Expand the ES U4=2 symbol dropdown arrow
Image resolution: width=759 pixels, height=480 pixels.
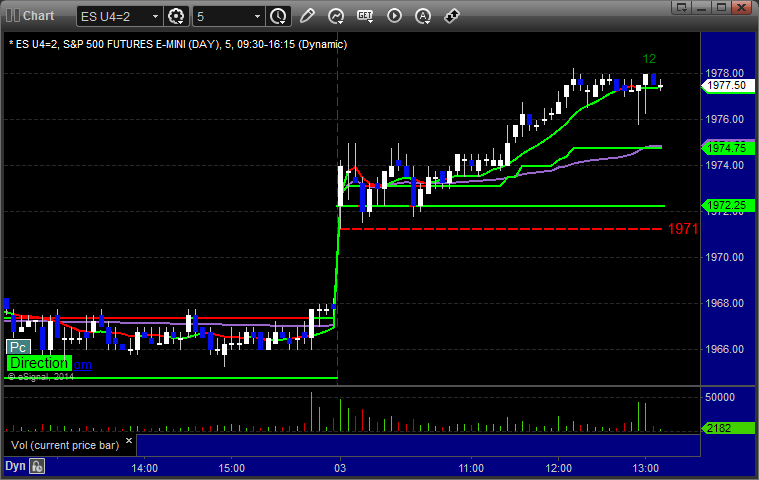(x=155, y=16)
